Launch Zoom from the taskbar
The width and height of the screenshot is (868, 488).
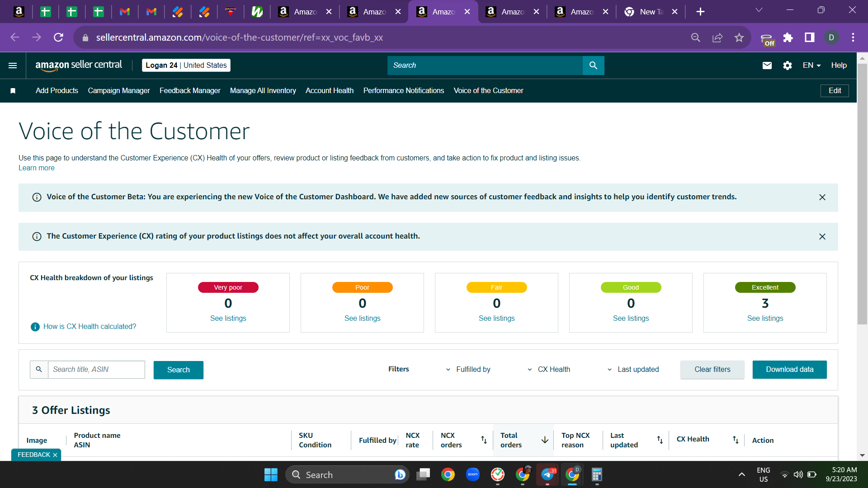pyautogui.click(x=473, y=474)
